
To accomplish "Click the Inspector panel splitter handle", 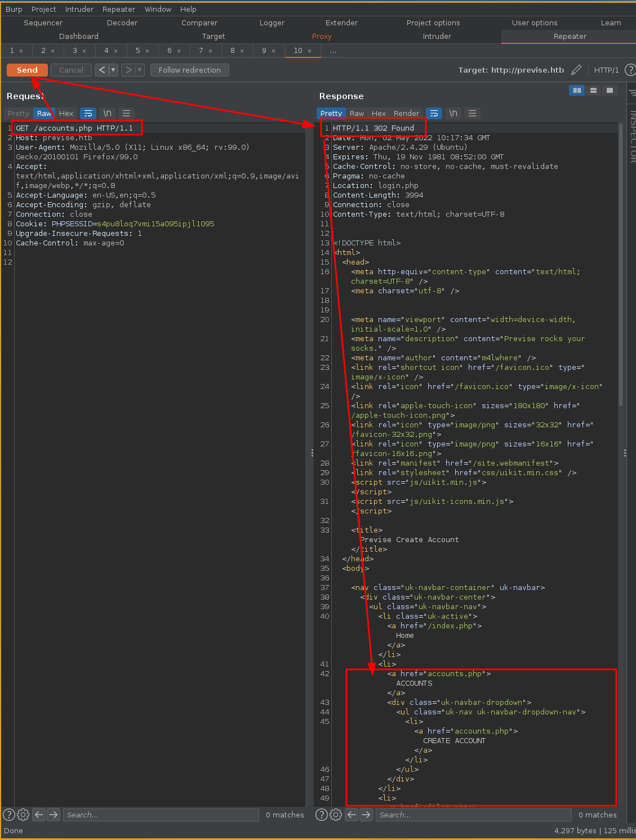I will point(625,453).
